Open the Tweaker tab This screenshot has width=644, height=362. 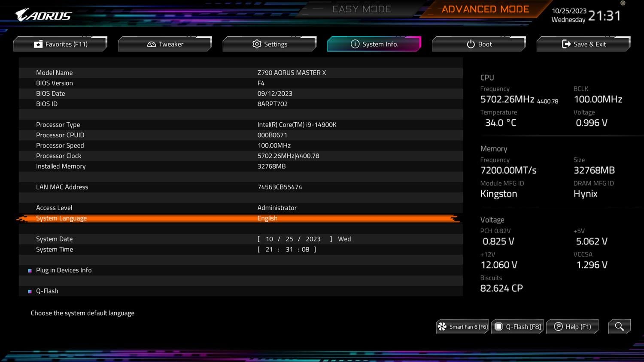[x=165, y=44]
